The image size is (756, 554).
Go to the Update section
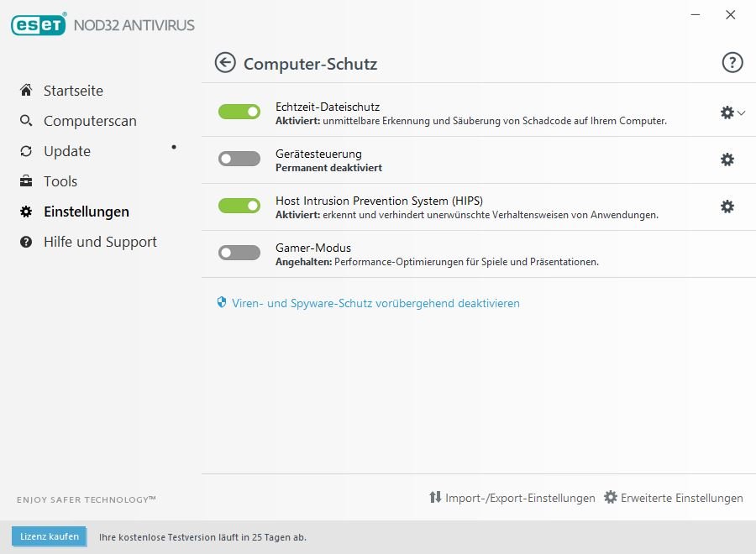click(x=67, y=151)
